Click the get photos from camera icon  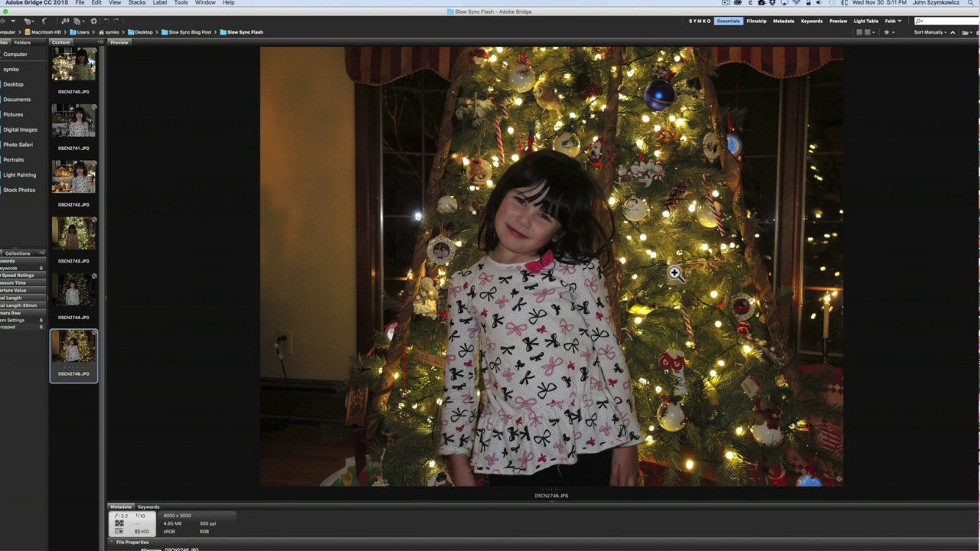pyautogui.click(x=65, y=21)
